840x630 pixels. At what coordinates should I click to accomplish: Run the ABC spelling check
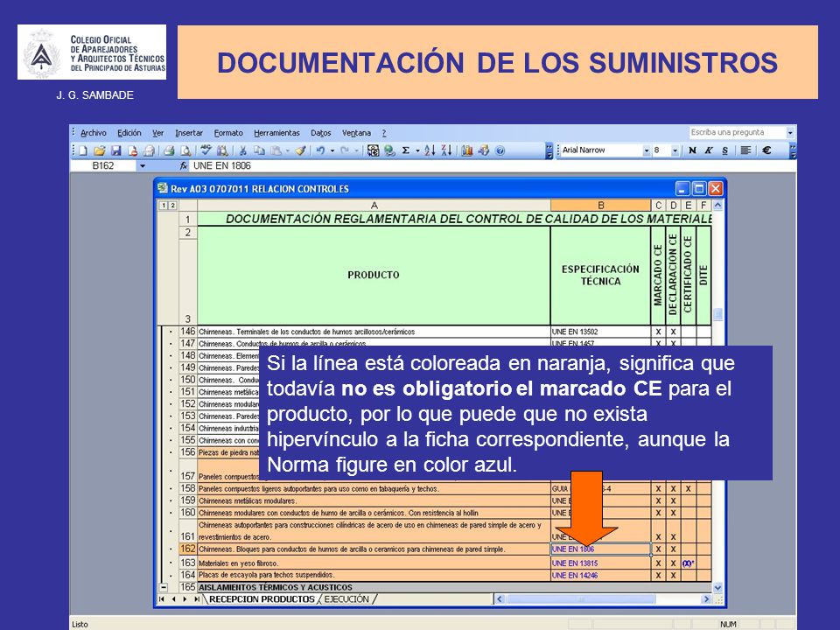(x=206, y=150)
